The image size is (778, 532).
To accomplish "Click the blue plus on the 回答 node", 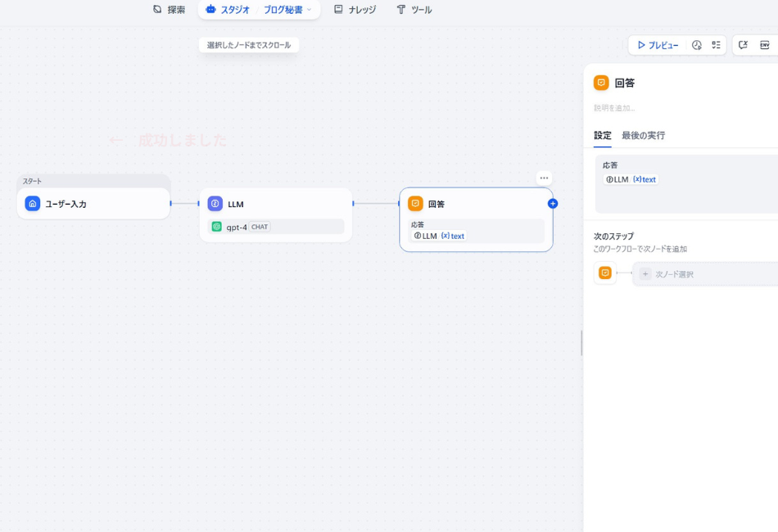I will coord(552,204).
